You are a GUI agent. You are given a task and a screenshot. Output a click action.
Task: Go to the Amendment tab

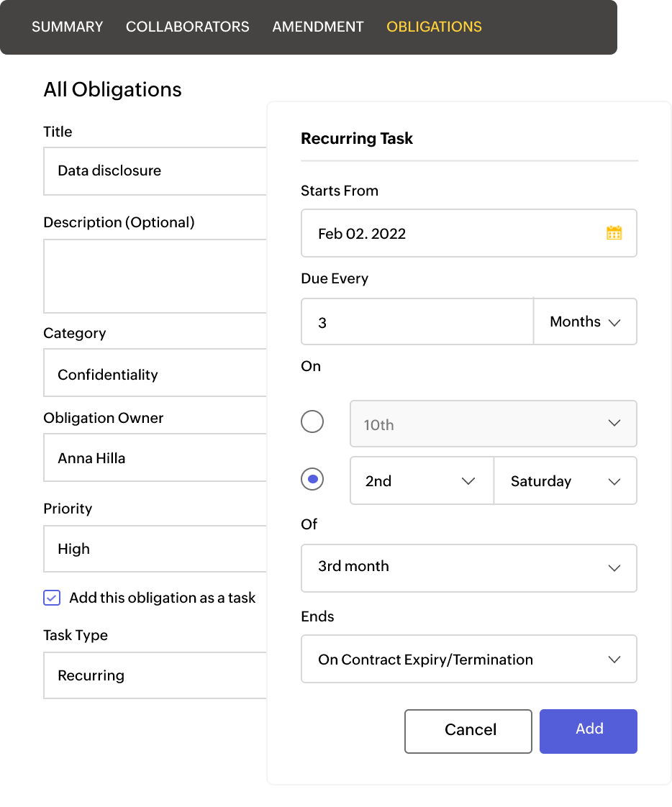[x=318, y=27]
